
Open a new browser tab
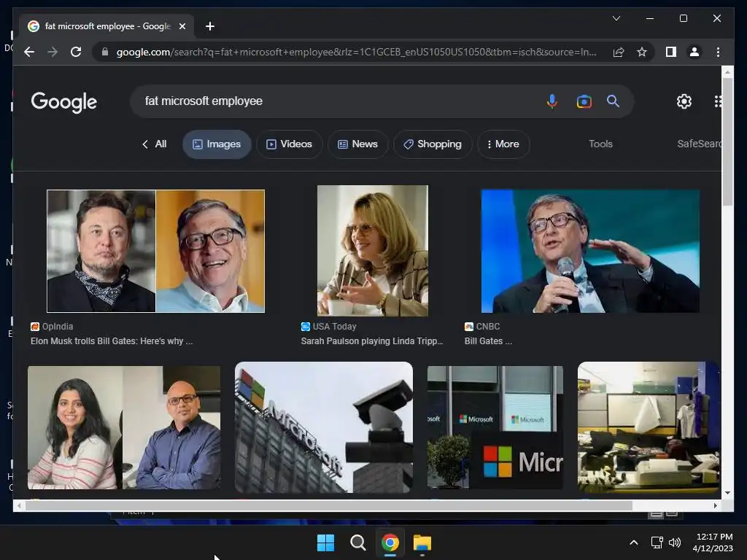(209, 26)
